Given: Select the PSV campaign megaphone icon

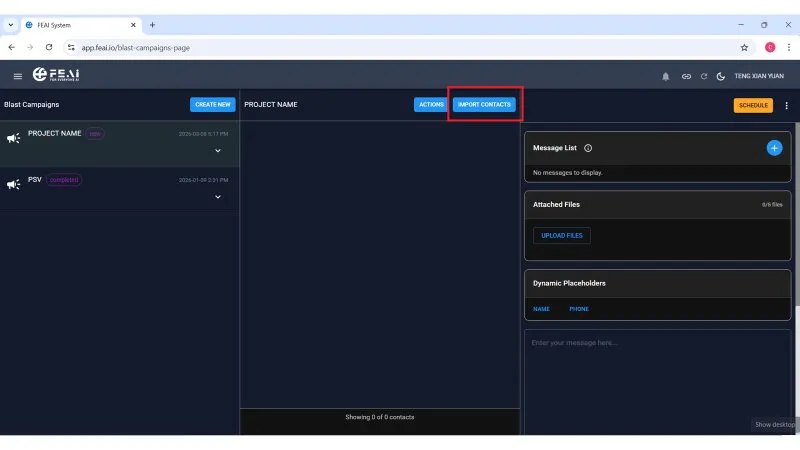Looking at the screenshot, I should (x=13, y=184).
